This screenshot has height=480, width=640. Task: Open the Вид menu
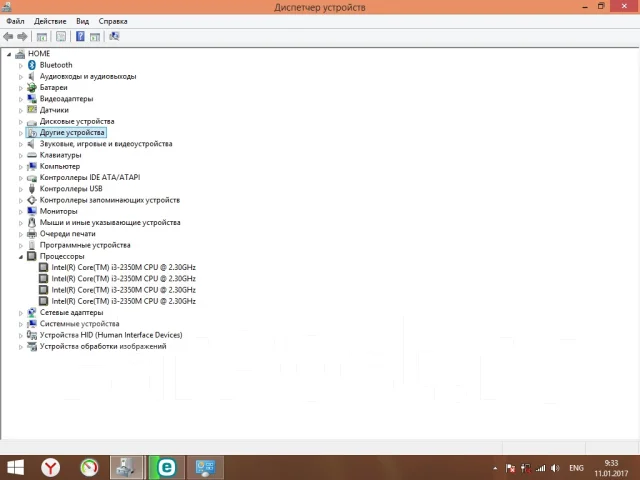[x=82, y=21]
